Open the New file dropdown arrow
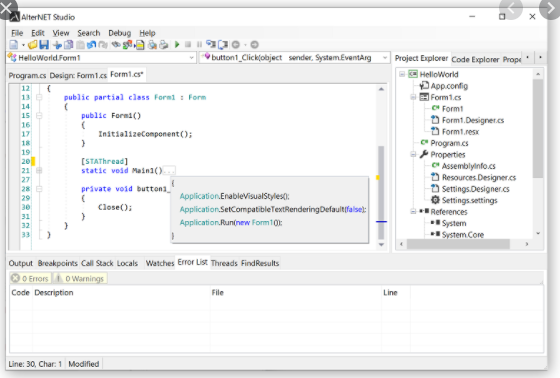Viewport: 560px width, 378px height. 23,45
